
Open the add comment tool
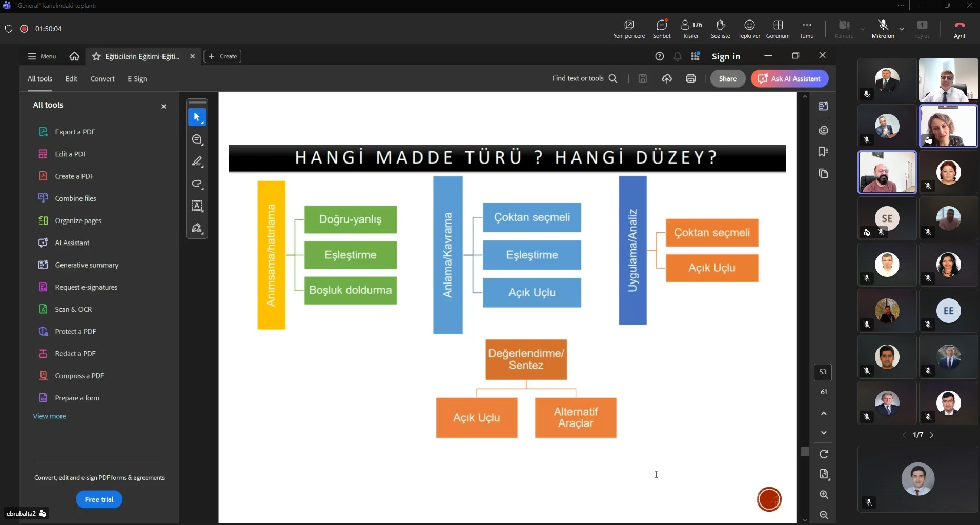click(x=197, y=139)
